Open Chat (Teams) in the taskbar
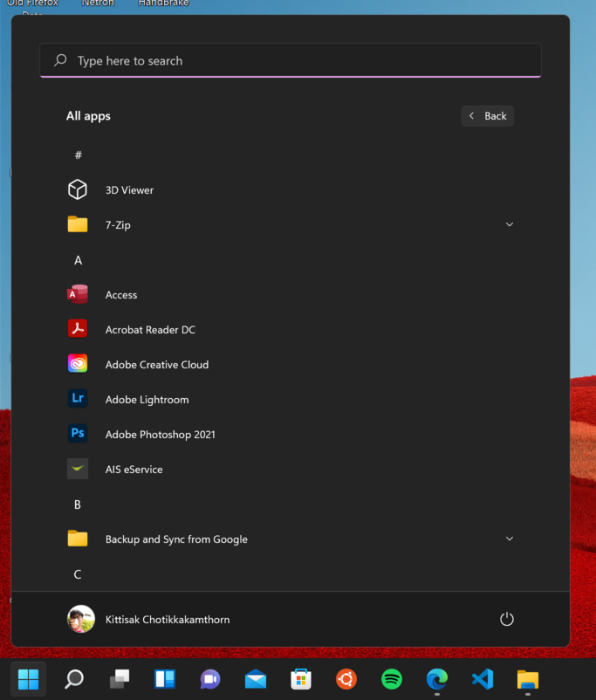This screenshot has width=596, height=700. 209,679
